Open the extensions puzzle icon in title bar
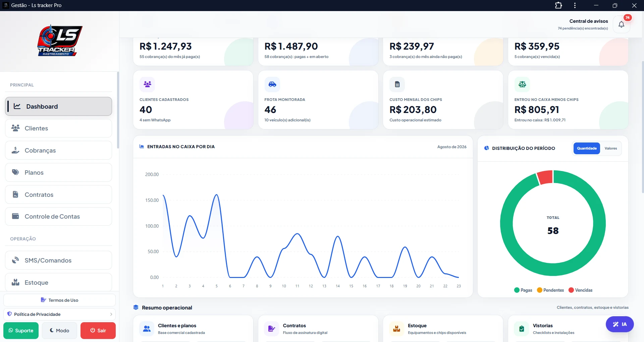This screenshot has width=644, height=342. pos(558,5)
